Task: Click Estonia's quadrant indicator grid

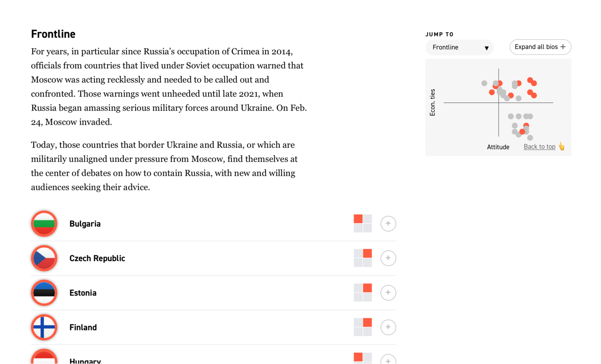Action: (x=363, y=293)
